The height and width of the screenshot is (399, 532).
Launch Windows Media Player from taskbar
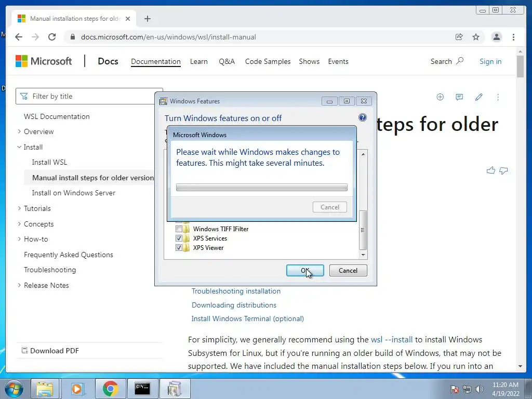tap(77, 389)
